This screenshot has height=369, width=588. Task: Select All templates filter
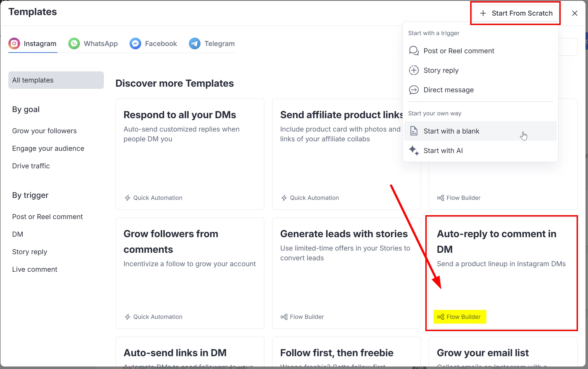pos(56,80)
